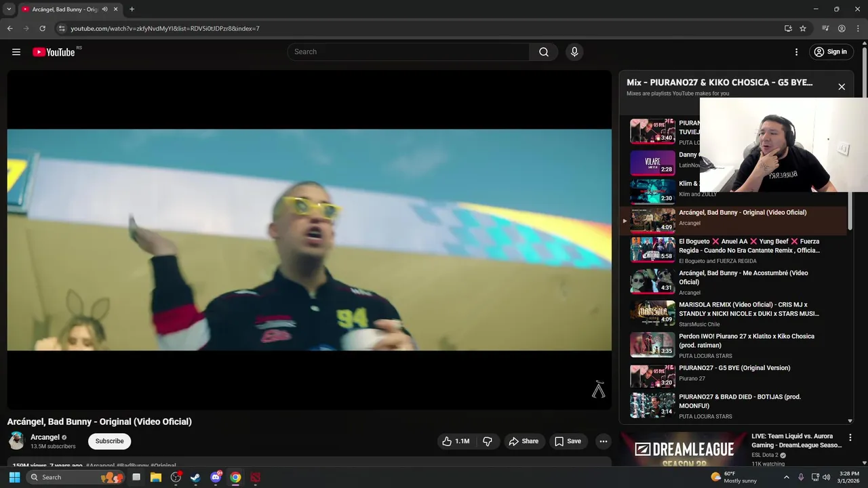Screen dimensions: 868x488
Task: View site information icon in address bar
Action: click(62, 28)
